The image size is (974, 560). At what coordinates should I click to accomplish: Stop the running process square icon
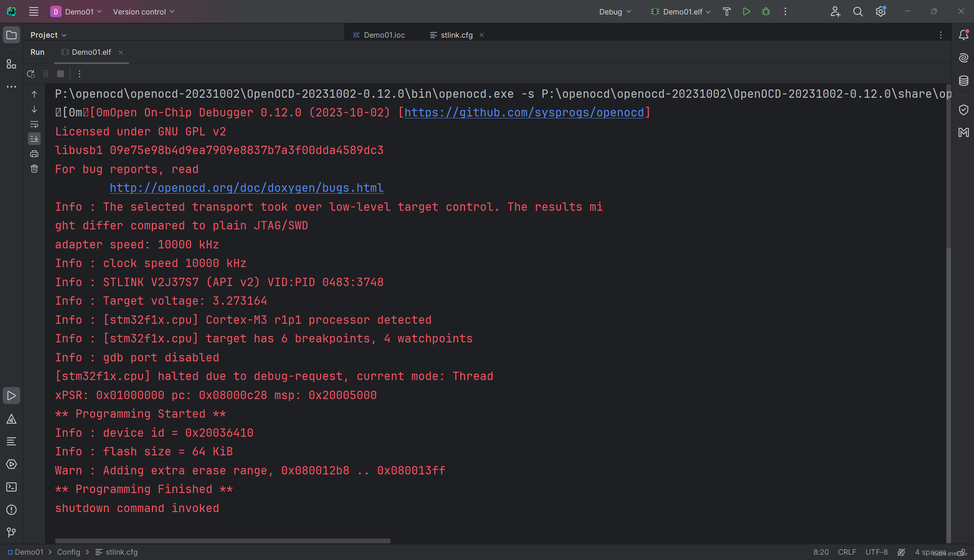click(x=61, y=74)
